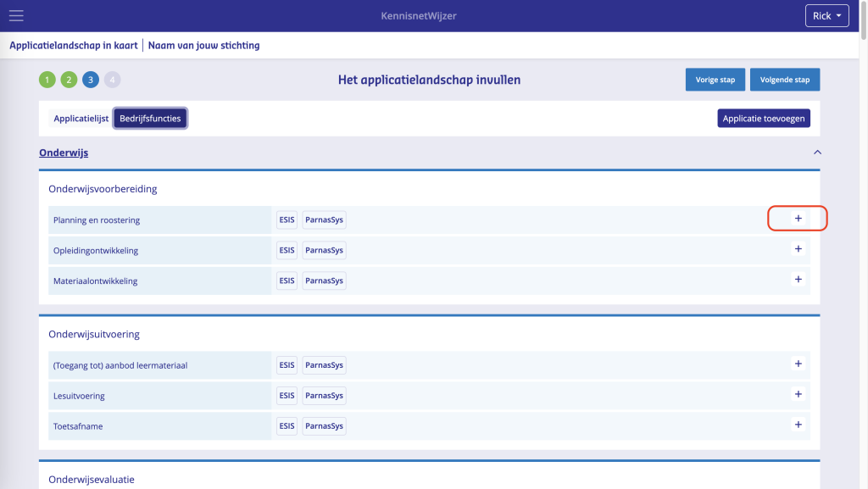Select step 4 circle
Viewport: 868px width, 489px height.
tap(113, 80)
